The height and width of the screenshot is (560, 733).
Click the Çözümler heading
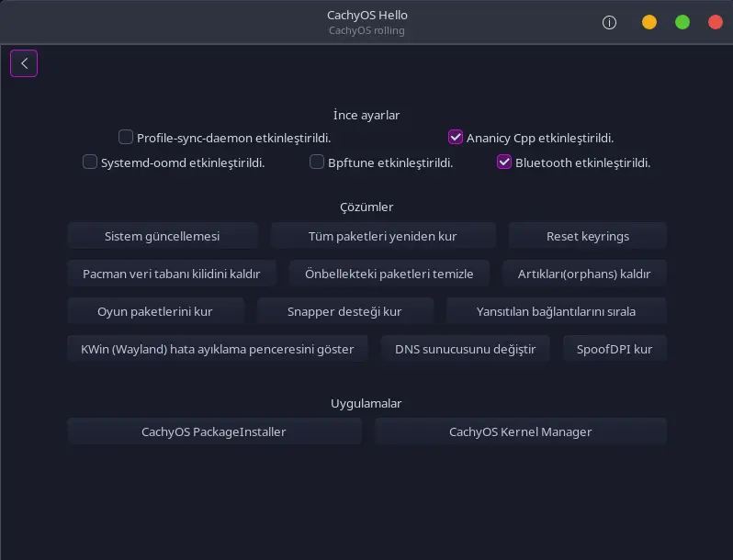(x=366, y=207)
